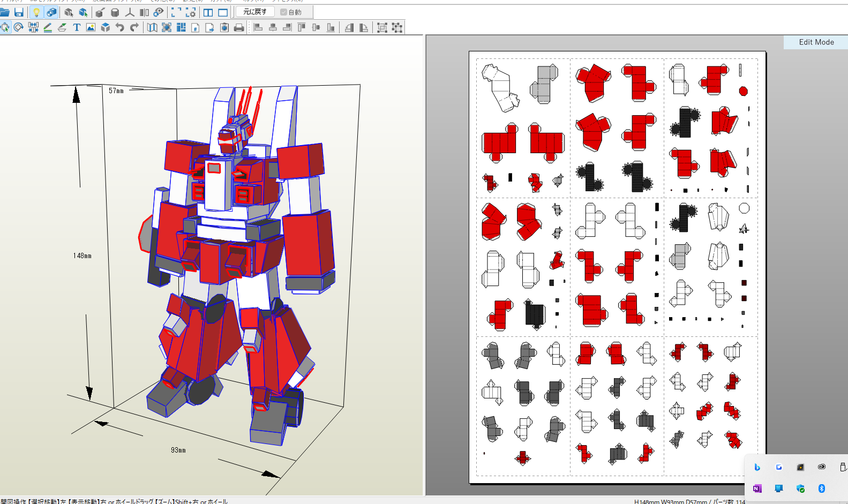Click the framed blue circle icon
Viewport: 848px width, 504px height.
coord(167,27)
